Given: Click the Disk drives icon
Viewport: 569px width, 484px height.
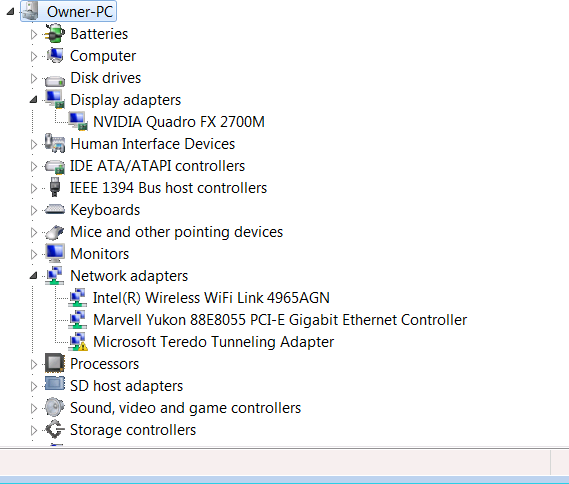Looking at the screenshot, I should pyautogui.click(x=54, y=79).
